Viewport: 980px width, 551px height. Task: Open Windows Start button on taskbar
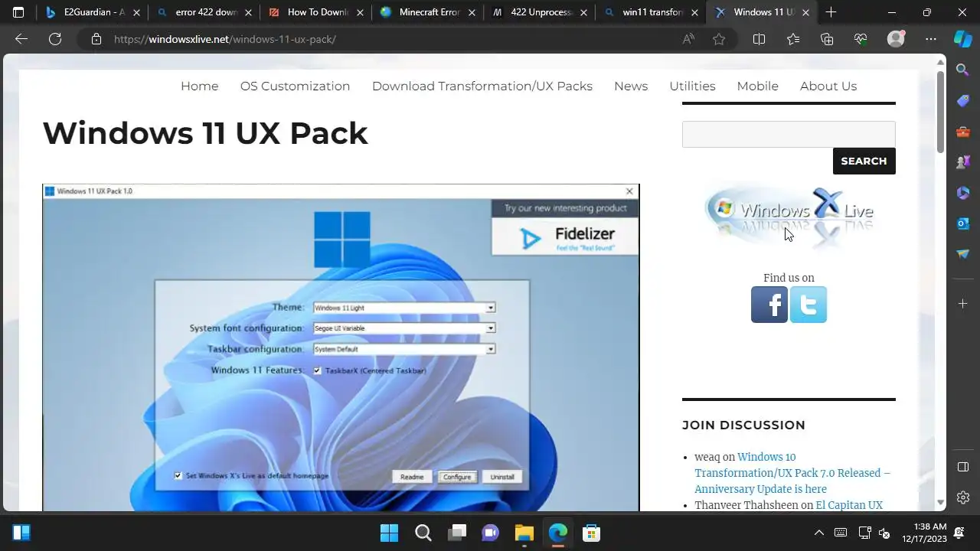(389, 533)
